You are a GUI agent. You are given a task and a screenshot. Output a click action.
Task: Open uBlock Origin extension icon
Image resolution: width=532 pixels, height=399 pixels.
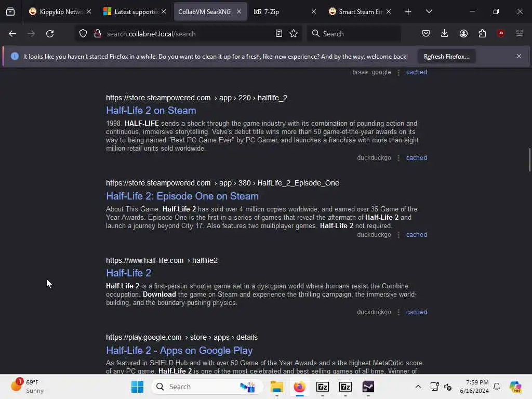501,33
